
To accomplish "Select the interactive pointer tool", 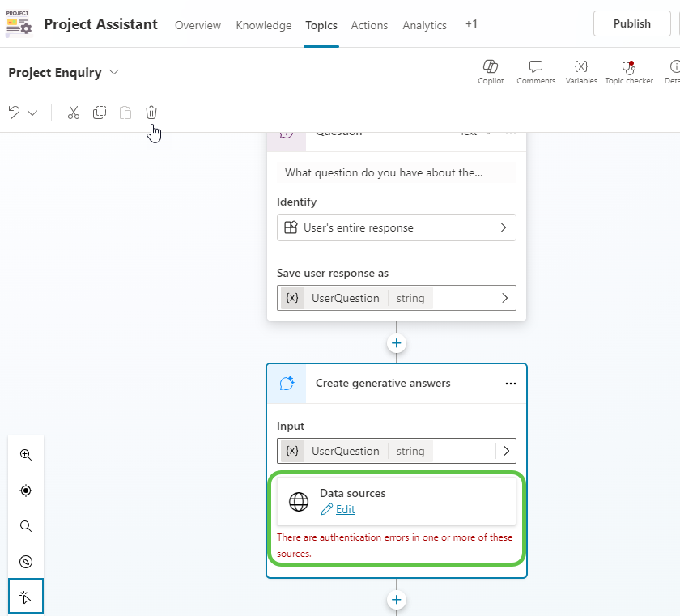I will click(x=25, y=596).
